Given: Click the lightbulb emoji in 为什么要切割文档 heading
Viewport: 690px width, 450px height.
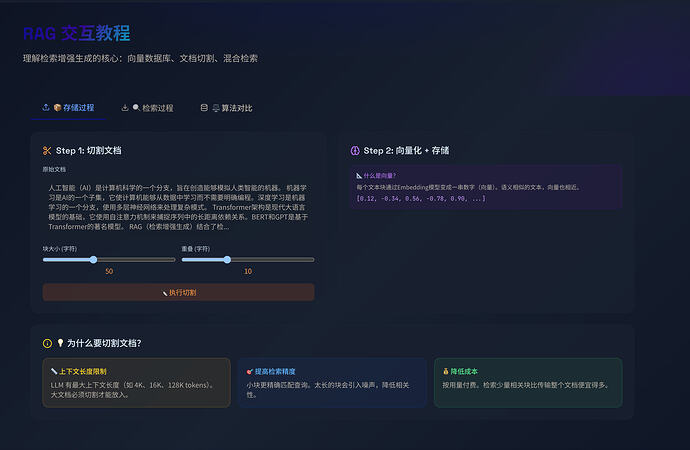Looking at the screenshot, I should pyautogui.click(x=60, y=343).
